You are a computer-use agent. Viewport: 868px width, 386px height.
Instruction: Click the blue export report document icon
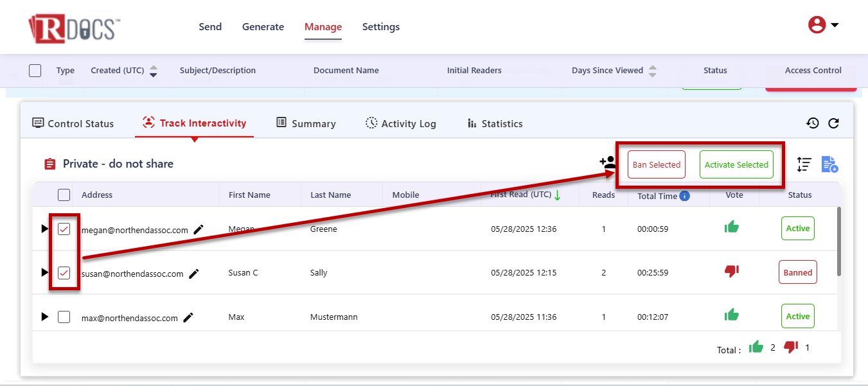tap(829, 164)
